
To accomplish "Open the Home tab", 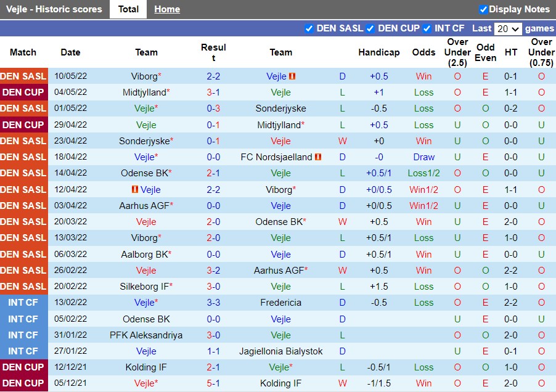I will coord(167,9).
